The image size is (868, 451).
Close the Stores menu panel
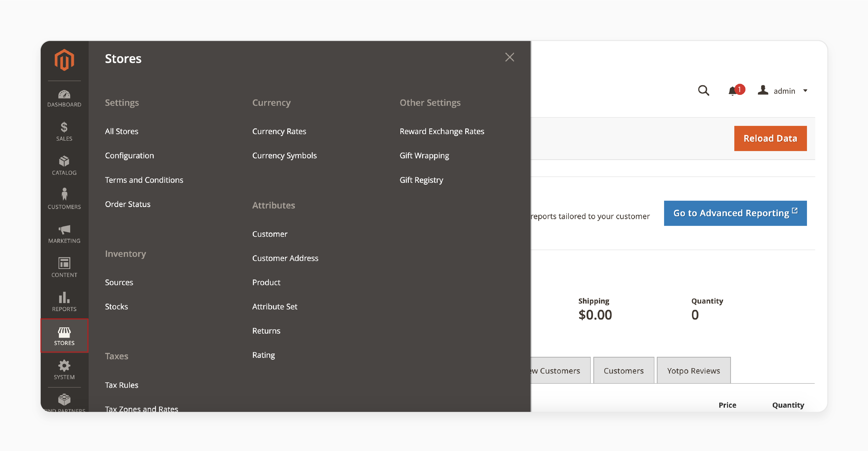coord(510,57)
